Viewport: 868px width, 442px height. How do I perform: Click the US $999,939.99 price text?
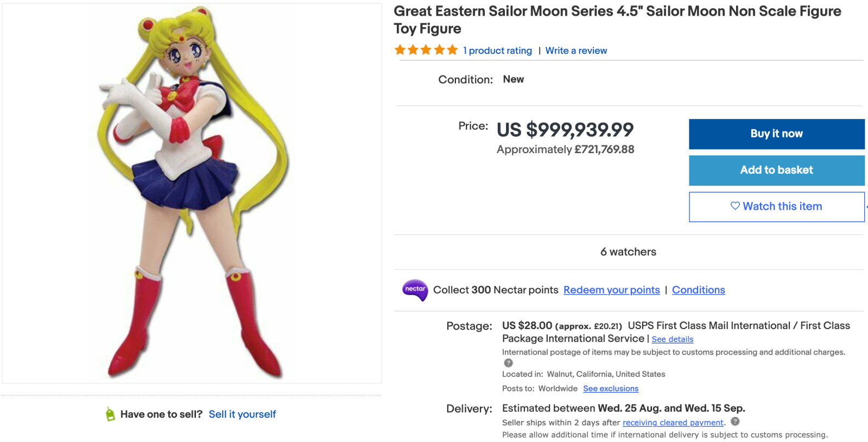565,130
